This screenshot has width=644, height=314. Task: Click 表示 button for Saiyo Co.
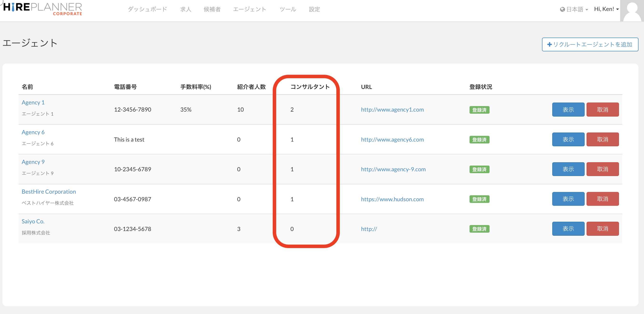(568, 228)
